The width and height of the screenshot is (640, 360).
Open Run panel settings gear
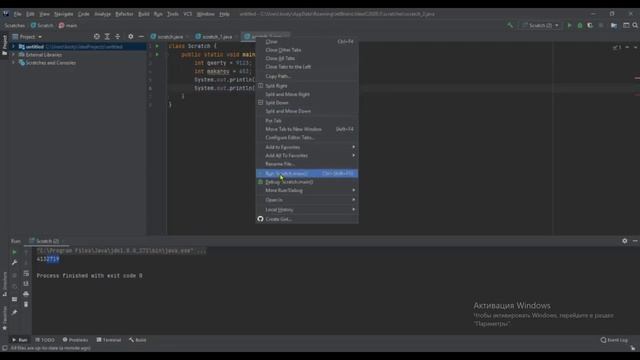(x=624, y=241)
